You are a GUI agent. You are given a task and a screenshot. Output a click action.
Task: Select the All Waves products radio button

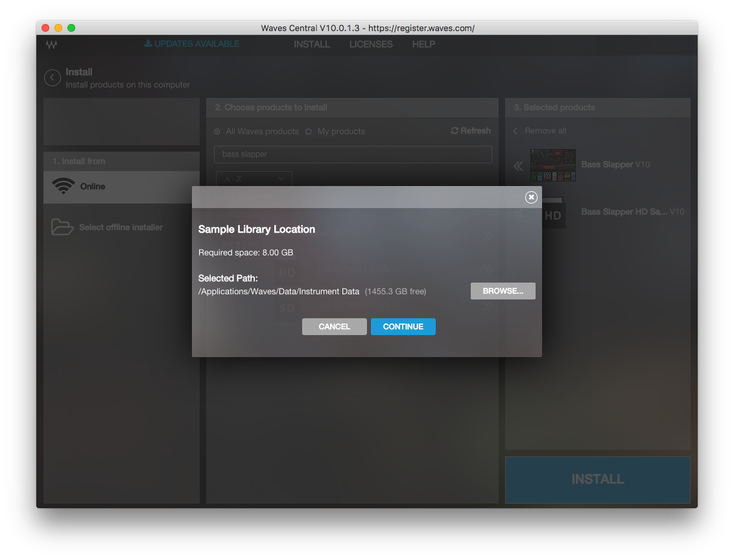[x=217, y=132]
